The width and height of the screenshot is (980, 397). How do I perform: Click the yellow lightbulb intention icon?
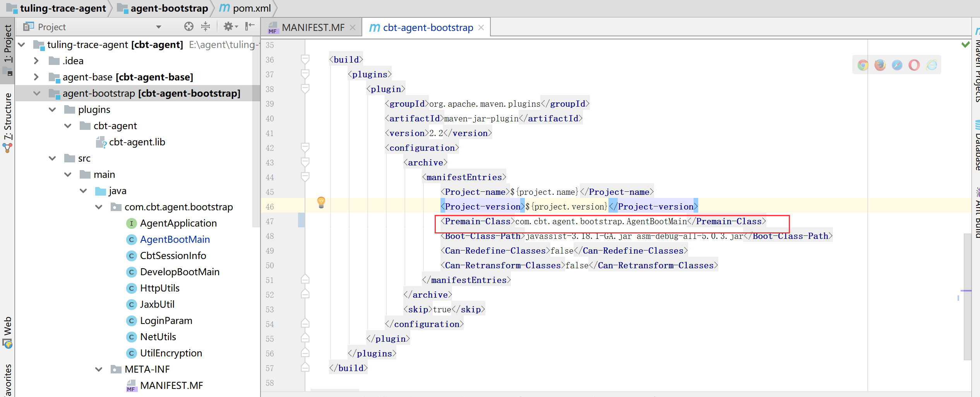[321, 202]
